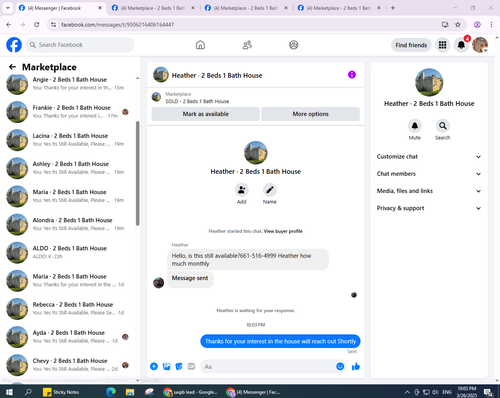Expand Customize chat section
The image size is (500, 398).
(x=429, y=157)
